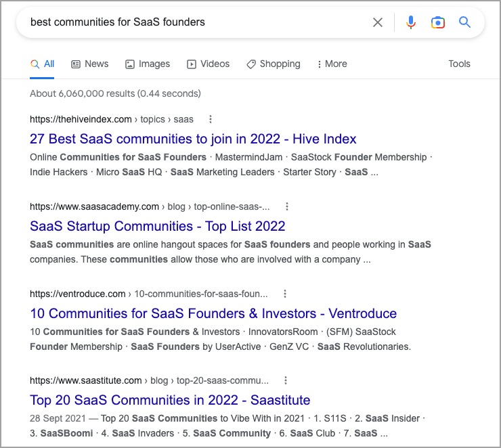Click the blue magnifying glass search icon
The width and height of the screenshot is (501, 448).
(x=464, y=22)
